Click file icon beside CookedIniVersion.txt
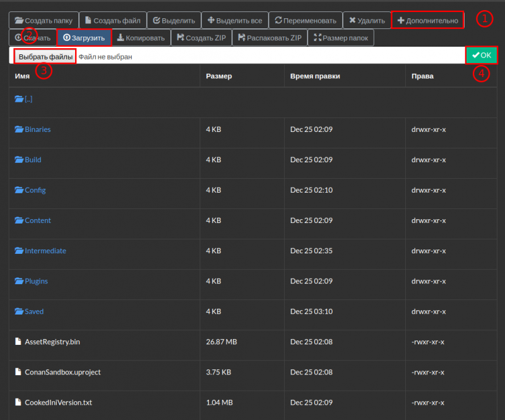 [18, 402]
